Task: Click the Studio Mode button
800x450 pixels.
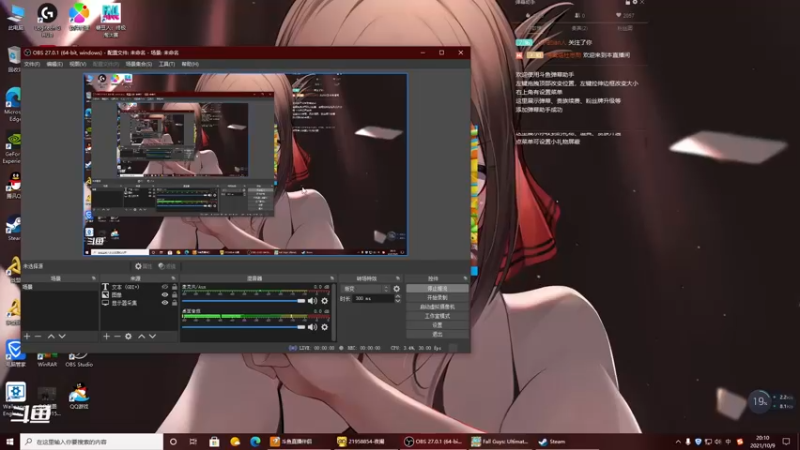Action: (x=437, y=316)
